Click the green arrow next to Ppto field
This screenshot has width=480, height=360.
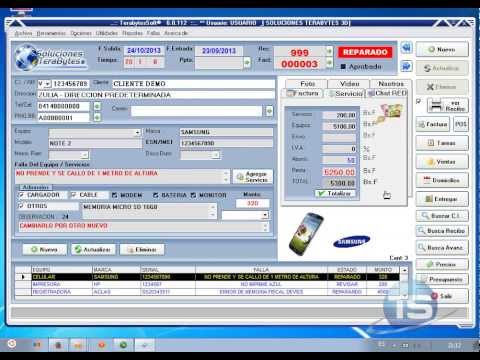coord(247,62)
